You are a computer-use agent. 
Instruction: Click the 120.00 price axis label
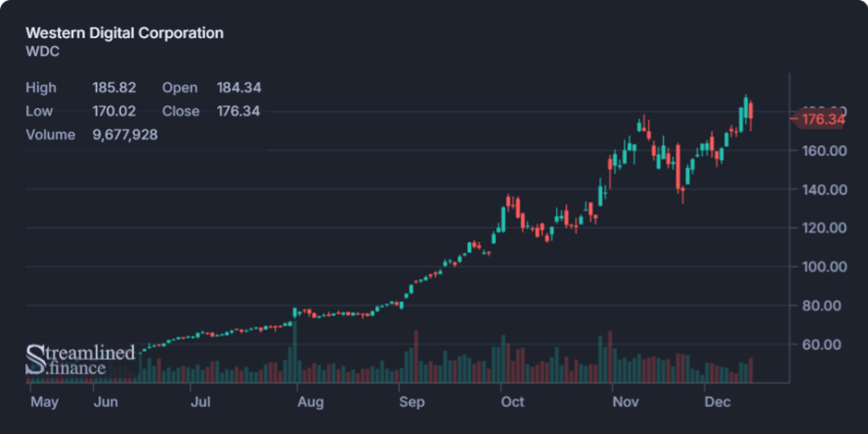(825, 228)
